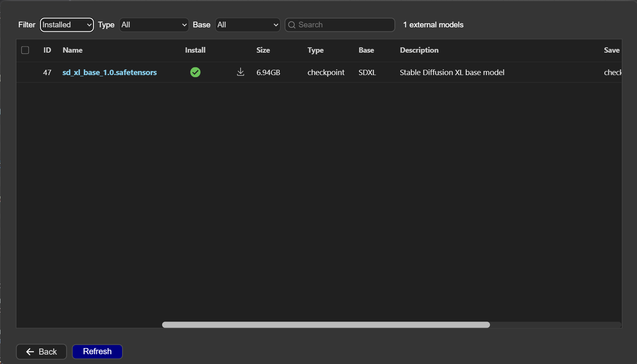Sort by the ID column header

pyautogui.click(x=47, y=50)
